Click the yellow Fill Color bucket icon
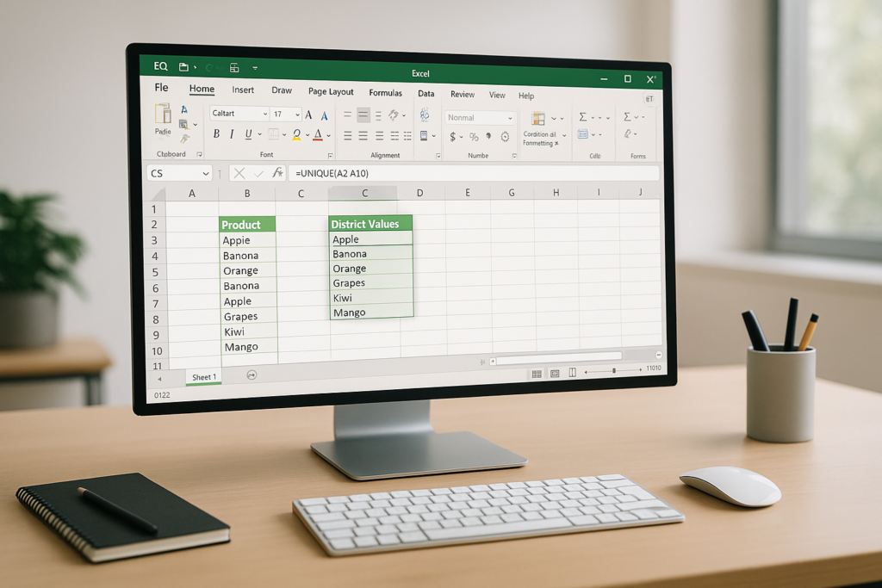Viewport: 882px width, 588px height. [296, 135]
